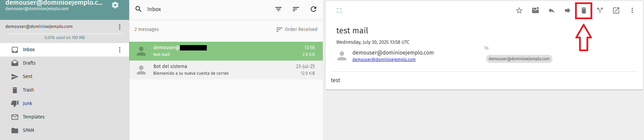The height and width of the screenshot is (140, 644).
Task: Mark message as unread envelope icon
Action: pos(535,10)
